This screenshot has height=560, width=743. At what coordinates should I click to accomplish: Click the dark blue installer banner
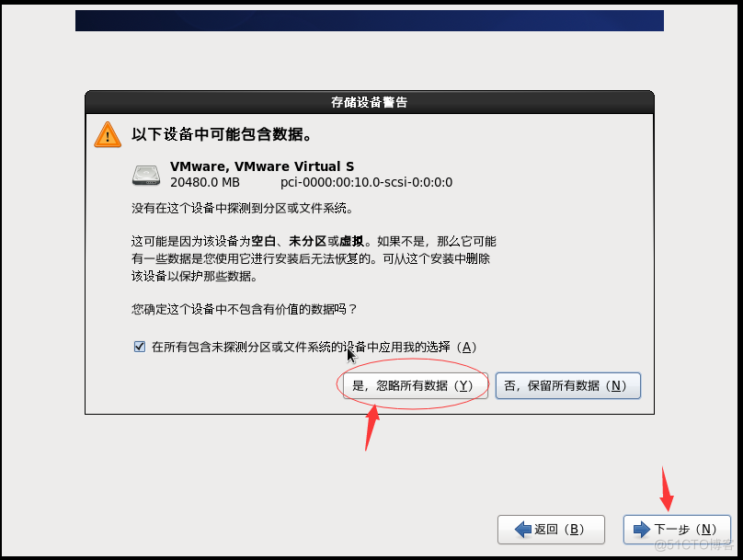tap(370, 21)
